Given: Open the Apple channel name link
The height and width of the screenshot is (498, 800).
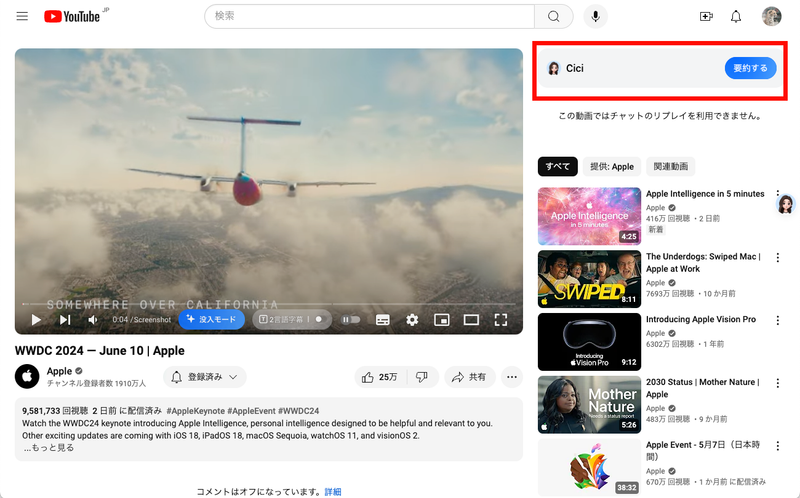Looking at the screenshot, I should point(59,371).
